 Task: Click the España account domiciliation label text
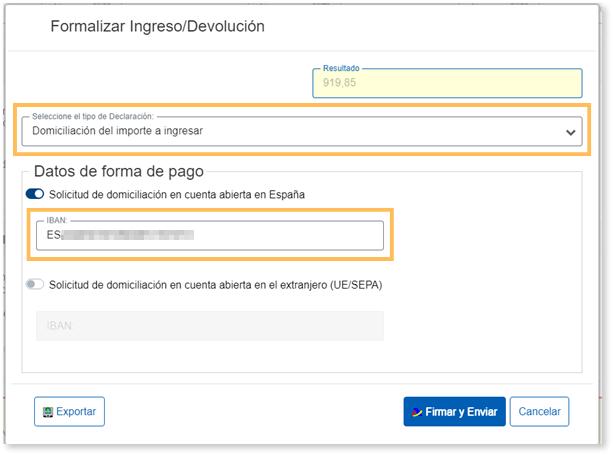pos(190,194)
